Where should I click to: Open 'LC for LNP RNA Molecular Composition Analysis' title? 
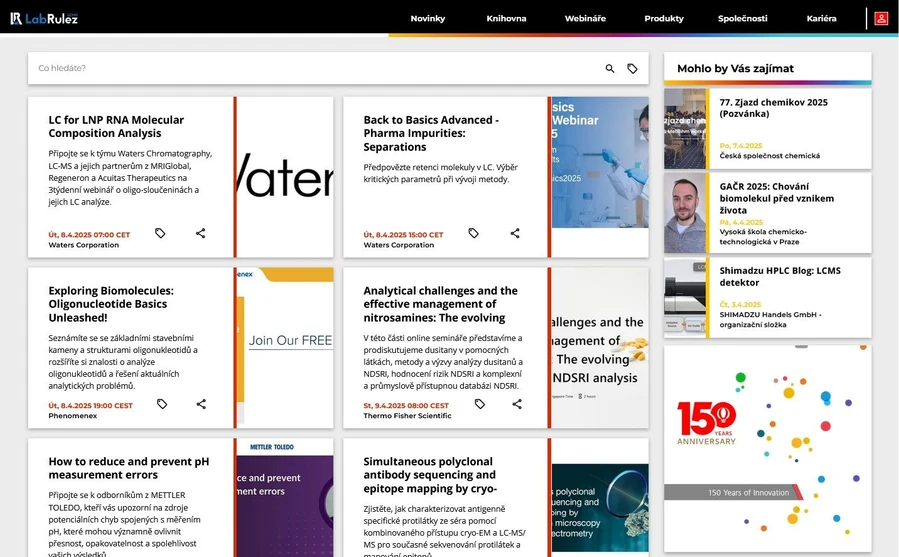pos(116,126)
